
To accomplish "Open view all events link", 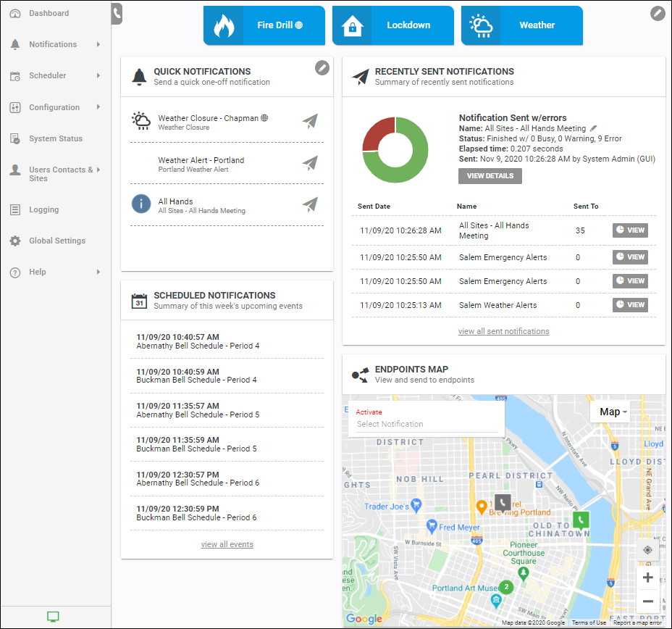I will coord(227,544).
